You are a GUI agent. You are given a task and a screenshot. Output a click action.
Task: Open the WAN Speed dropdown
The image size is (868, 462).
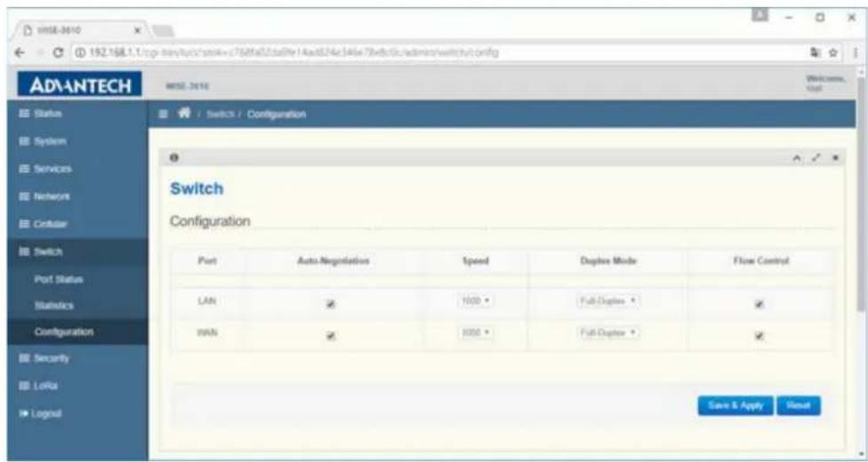click(x=476, y=332)
